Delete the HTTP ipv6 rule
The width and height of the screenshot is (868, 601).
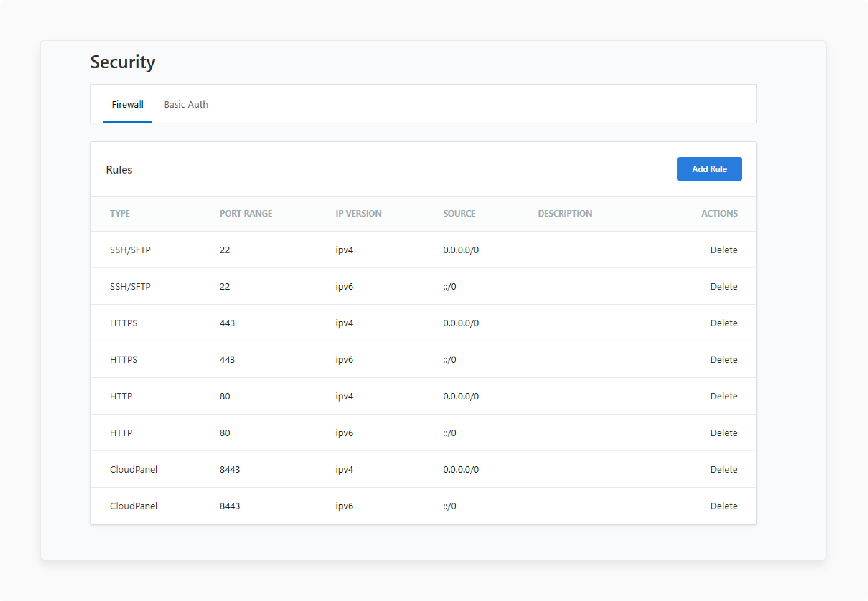(x=724, y=433)
